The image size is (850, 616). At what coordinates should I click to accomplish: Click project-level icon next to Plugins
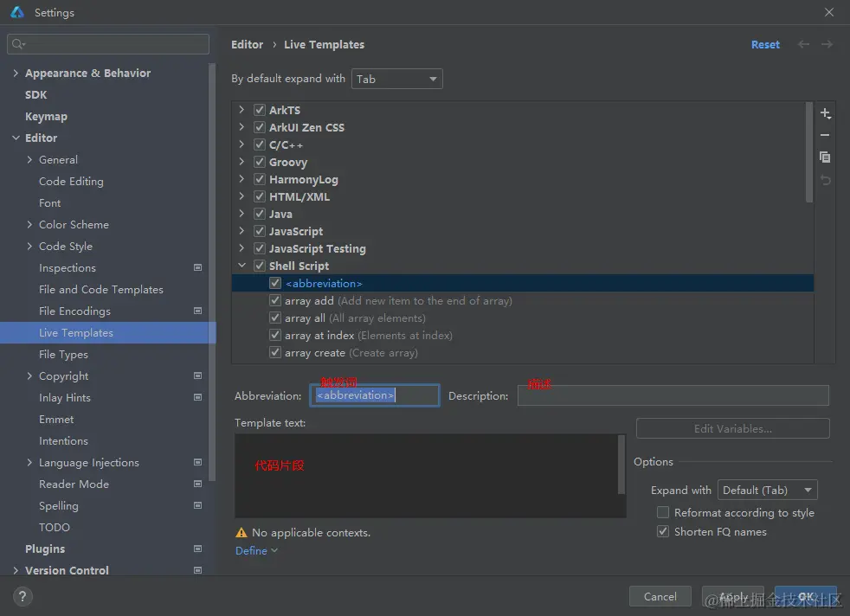pos(198,549)
